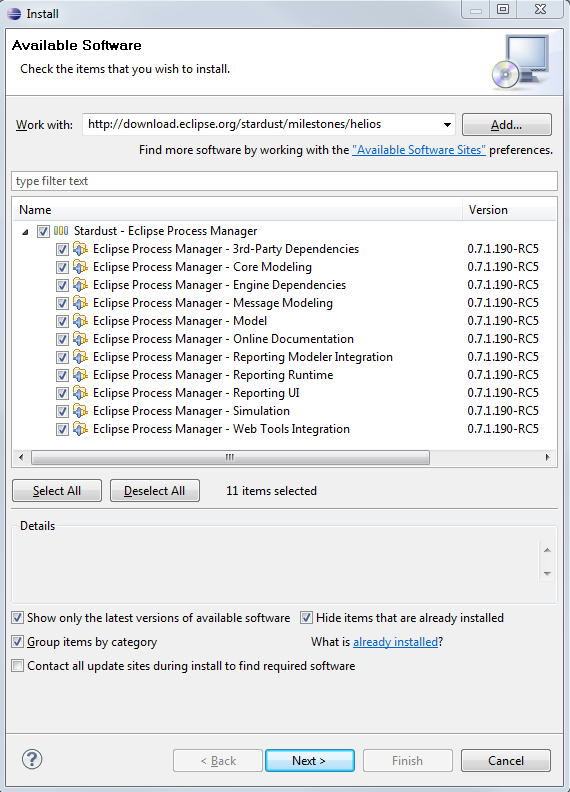The height and width of the screenshot is (792, 570).
Task: Click the Next button
Action: (x=310, y=760)
